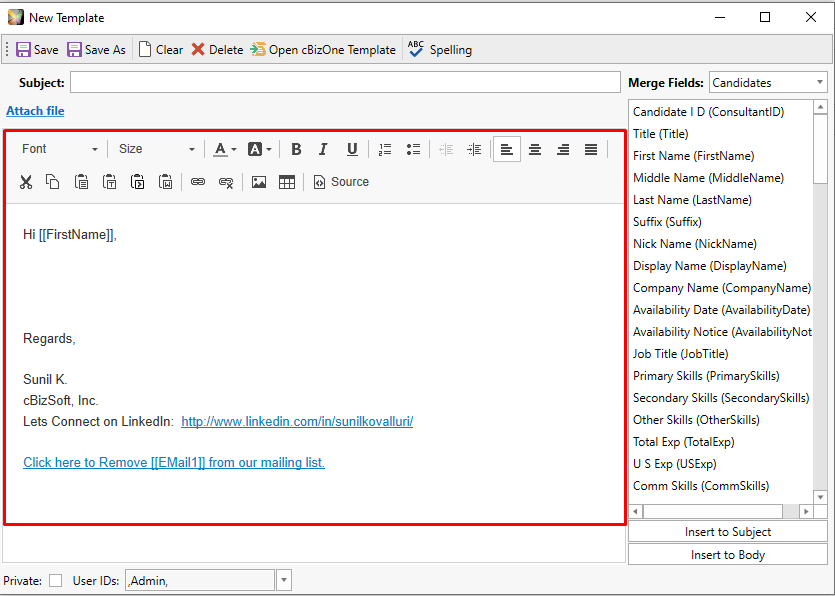This screenshot has height=596, width=835.
Task: Toggle Italic formatting
Action: point(323,149)
